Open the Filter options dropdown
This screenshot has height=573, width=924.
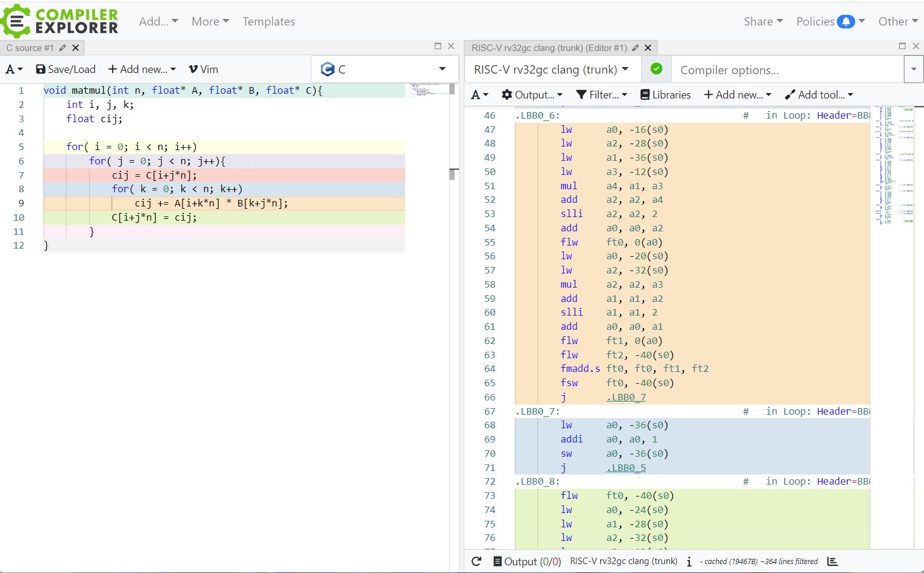pyautogui.click(x=601, y=94)
